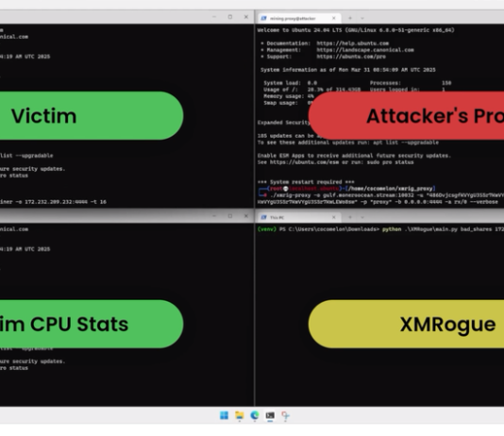Maximize the bottom-left terminal window

pos(230,216)
